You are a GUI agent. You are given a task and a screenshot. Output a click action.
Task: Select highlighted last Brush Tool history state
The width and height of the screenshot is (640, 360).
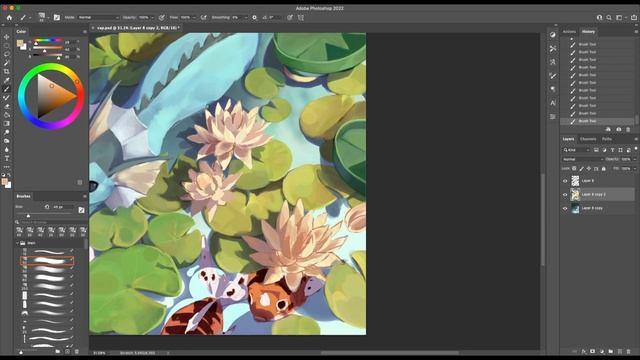coord(598,121)
